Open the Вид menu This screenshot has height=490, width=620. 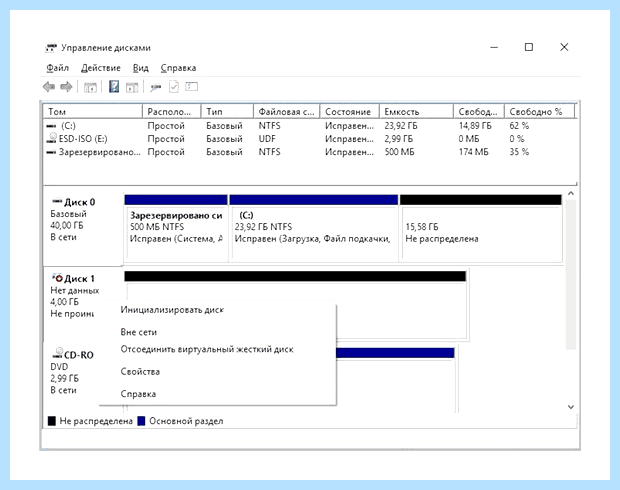click(141, 68)
